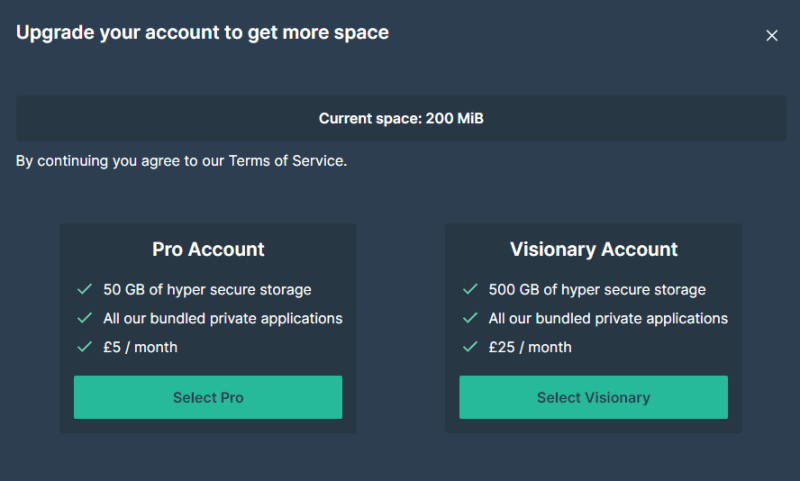Click the £25 / month price text
The width and height of the screenshot is (800, 481).
(530, 347)
